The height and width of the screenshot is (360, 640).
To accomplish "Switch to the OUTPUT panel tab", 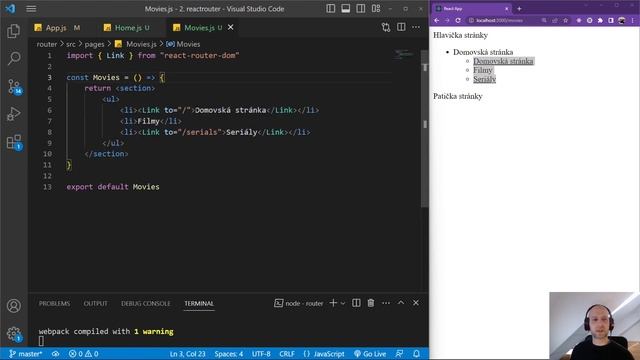I will (96, 304).
